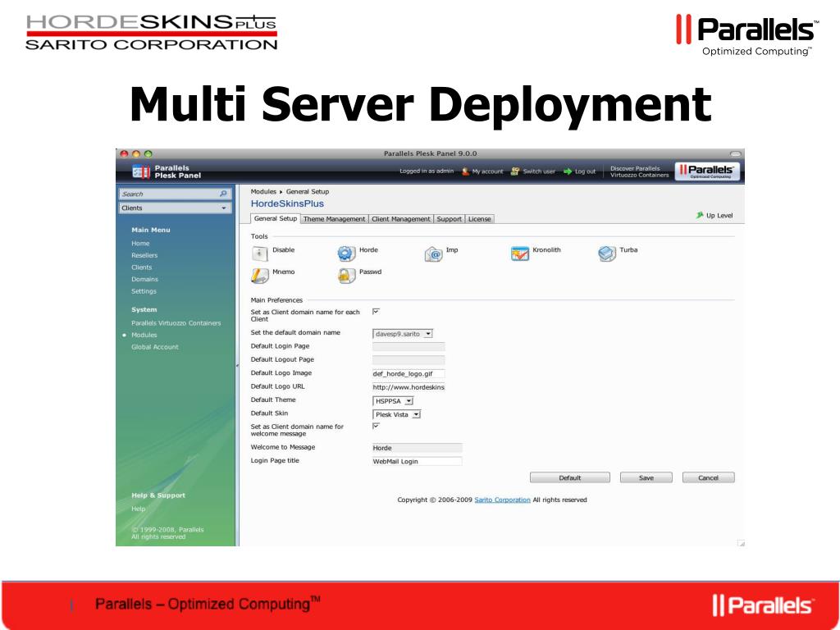Click the Switch user icon
This screenshot has height=630, width=840.
515,171
